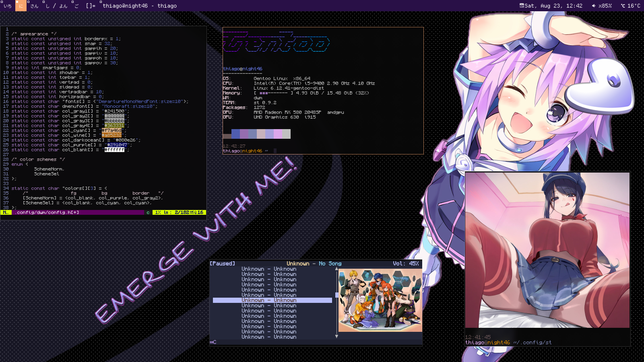
Task: Click the image preview in the bottom-right terminal
Action: click(x=547, y=250)
